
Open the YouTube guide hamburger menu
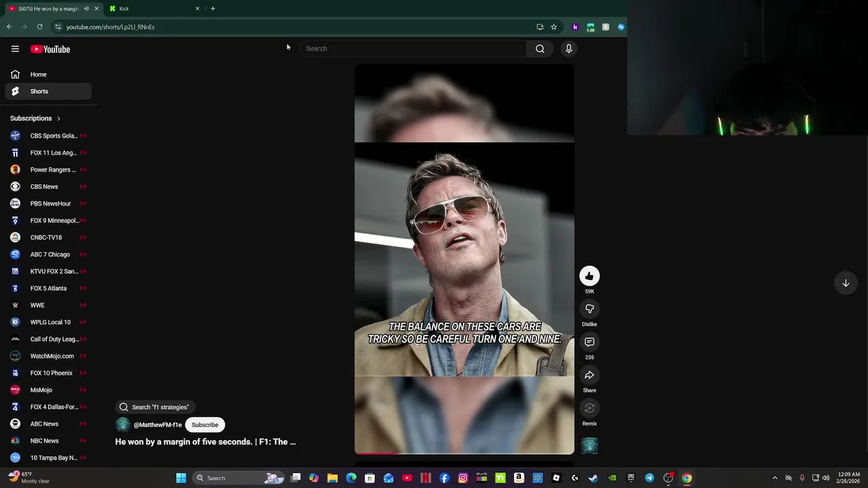[x=15, y=49]
